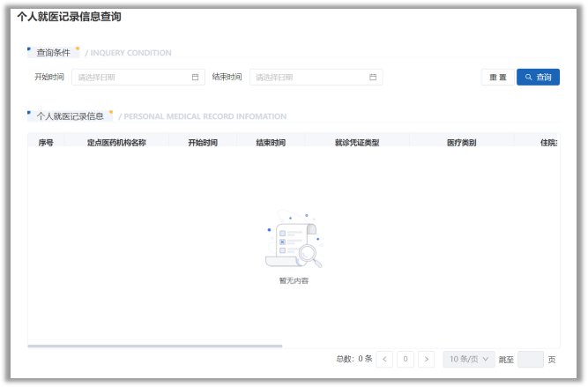
Task: Click the 开始时间 table column header
Action: click(x=203, y=142)
